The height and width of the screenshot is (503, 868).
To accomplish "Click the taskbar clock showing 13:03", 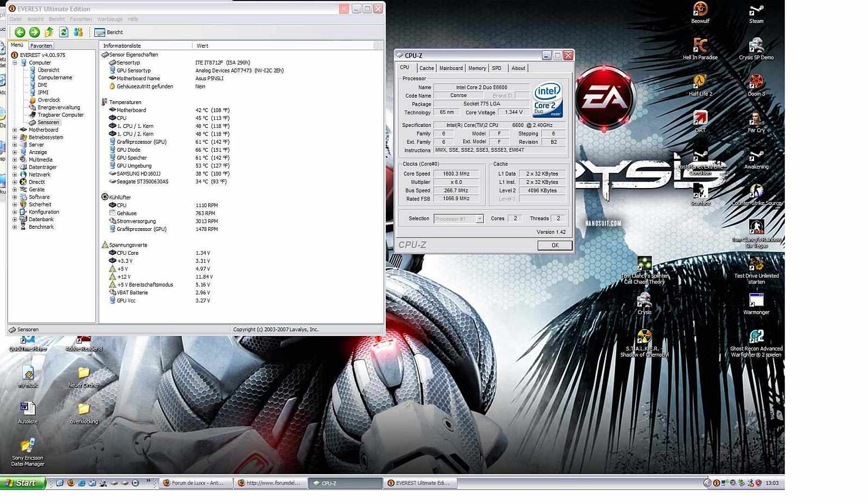I will click(x=772, y=483).
